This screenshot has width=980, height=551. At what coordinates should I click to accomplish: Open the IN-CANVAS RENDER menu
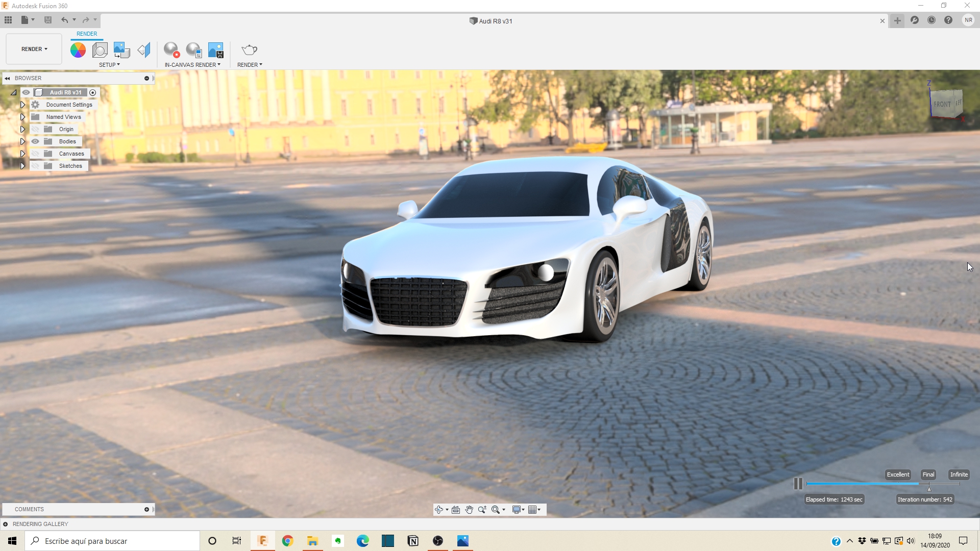pyautogui.click(x=192, y=65)
